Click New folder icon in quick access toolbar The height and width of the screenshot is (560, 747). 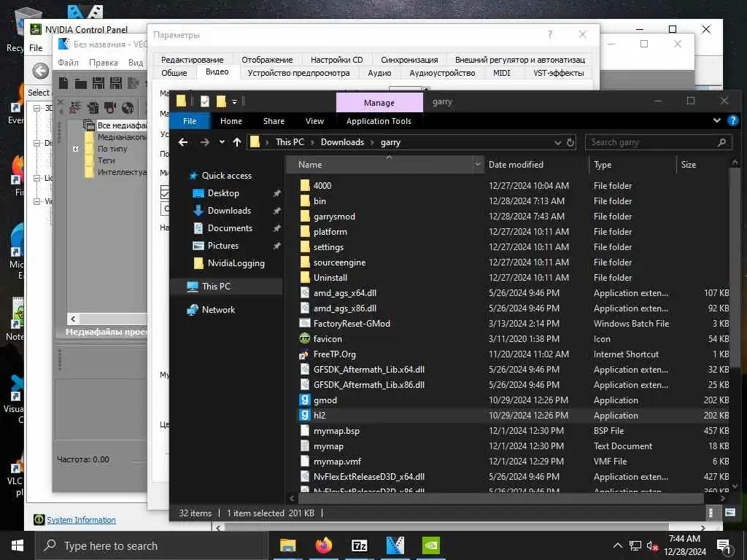coord(221,101)
